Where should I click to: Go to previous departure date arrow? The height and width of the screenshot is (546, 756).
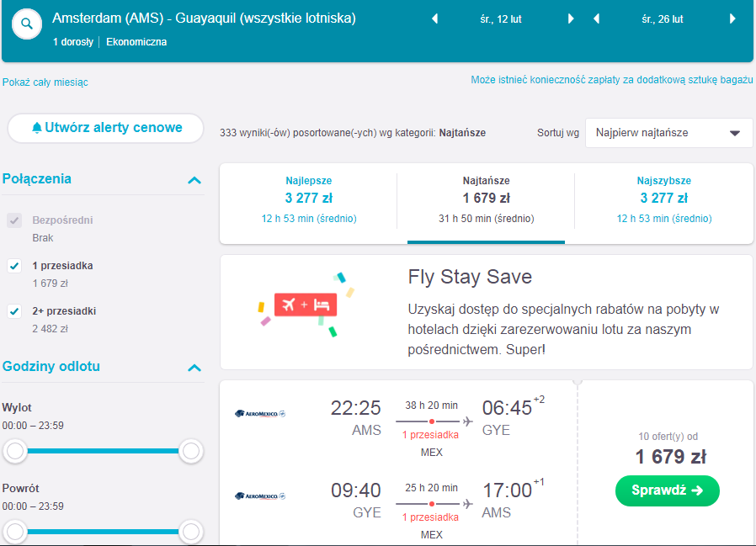click(x=434, y=19)
